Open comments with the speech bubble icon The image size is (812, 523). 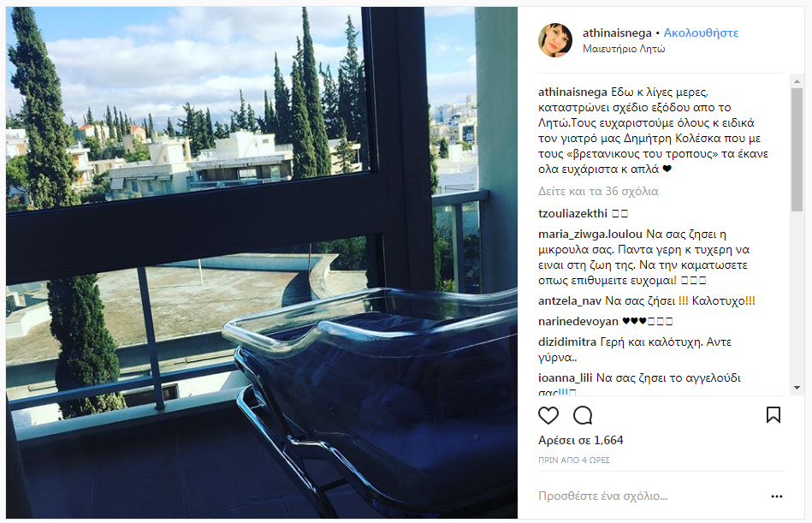(583, 415)
